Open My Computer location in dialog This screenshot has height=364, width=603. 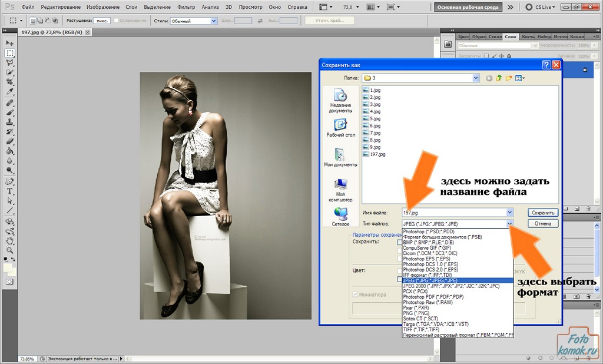[x=340, y=188]
